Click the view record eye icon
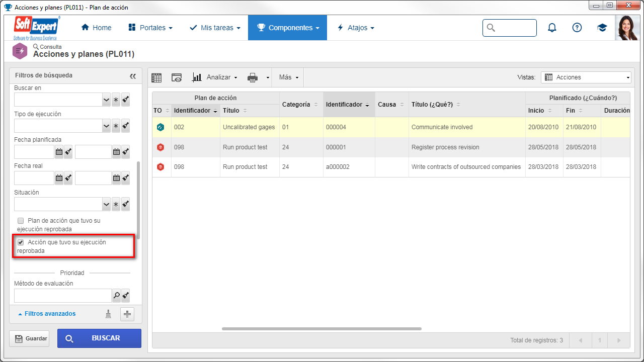Screen dimensions: 644x362 (x=177, y=77)
